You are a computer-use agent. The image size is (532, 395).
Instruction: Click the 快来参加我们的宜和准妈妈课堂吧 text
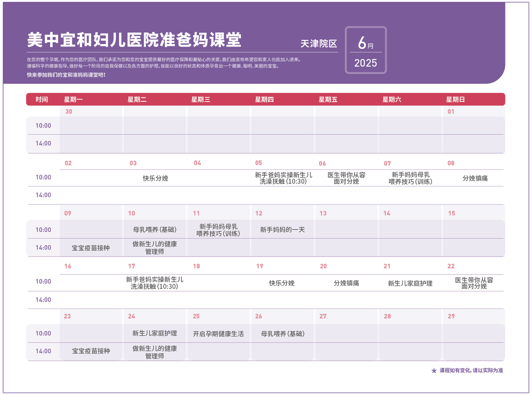(x=66, y=75)
